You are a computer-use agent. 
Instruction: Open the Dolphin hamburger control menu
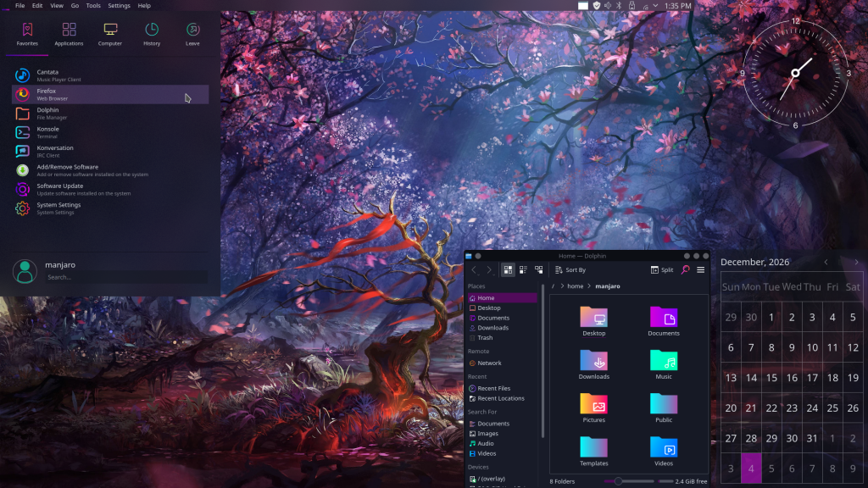pyautogui.click(x=701, y=269)
